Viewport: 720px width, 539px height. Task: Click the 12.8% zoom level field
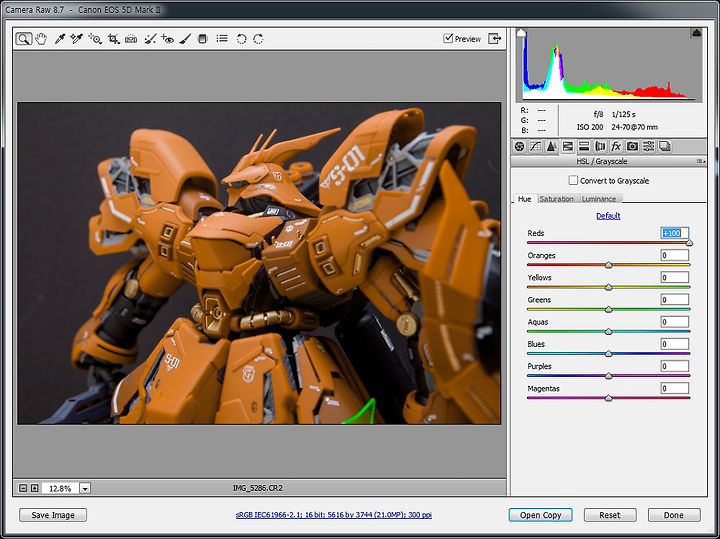[61, 488]
